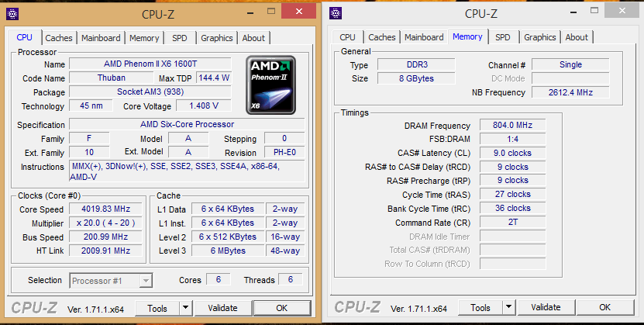This screenshot has width=644, height=325.
Task: Click the AMD Phenom II X6 logo
Action: (270, 85)
